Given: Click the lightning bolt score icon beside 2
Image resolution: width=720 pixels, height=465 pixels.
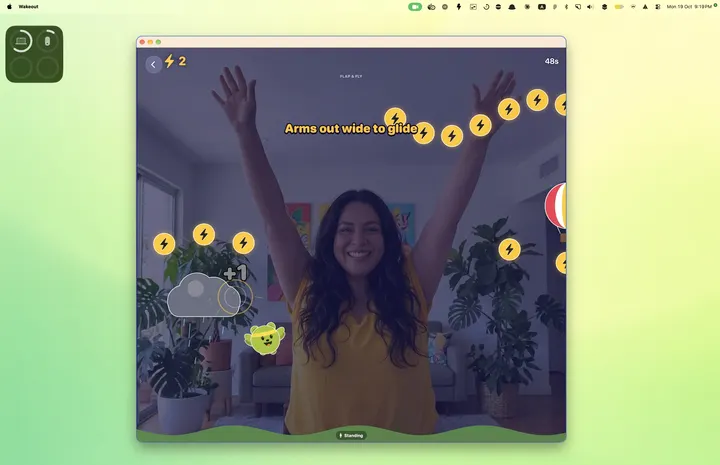Looking at the screenshot, I should coord(169,61).
